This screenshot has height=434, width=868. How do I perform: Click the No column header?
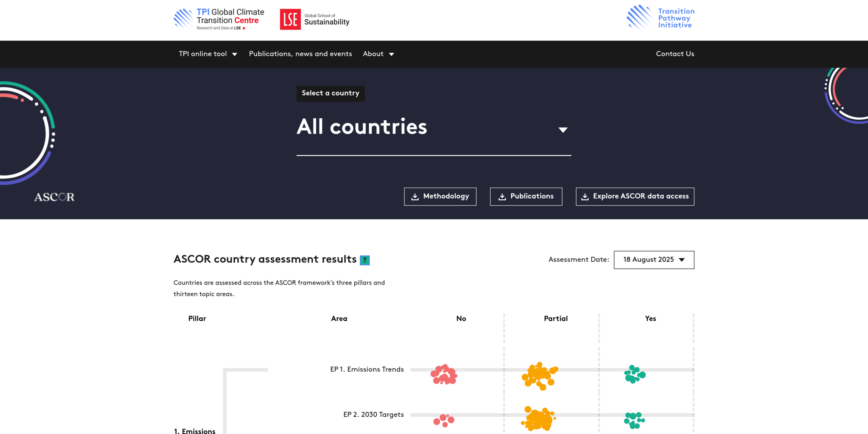pos(461,319)
